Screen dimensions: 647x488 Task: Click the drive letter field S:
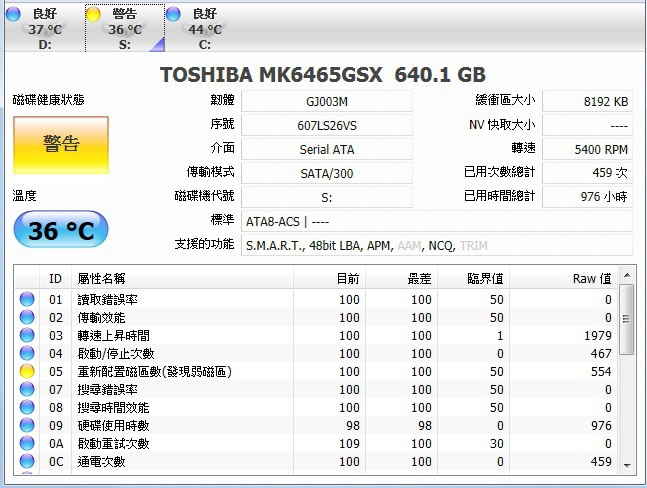[x=327, y=197]
